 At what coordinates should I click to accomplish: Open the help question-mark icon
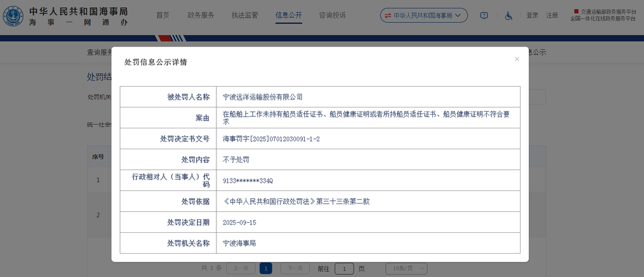484,16
